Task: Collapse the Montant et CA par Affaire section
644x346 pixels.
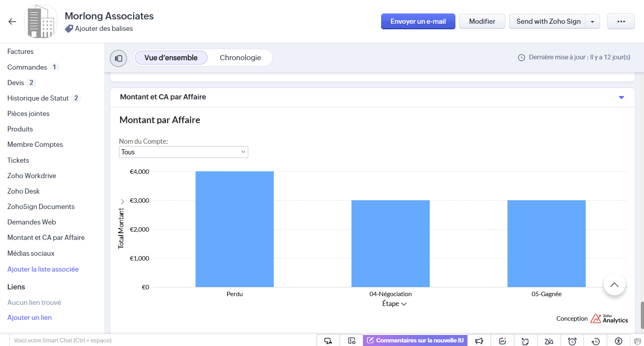Action: coord(621,97)
